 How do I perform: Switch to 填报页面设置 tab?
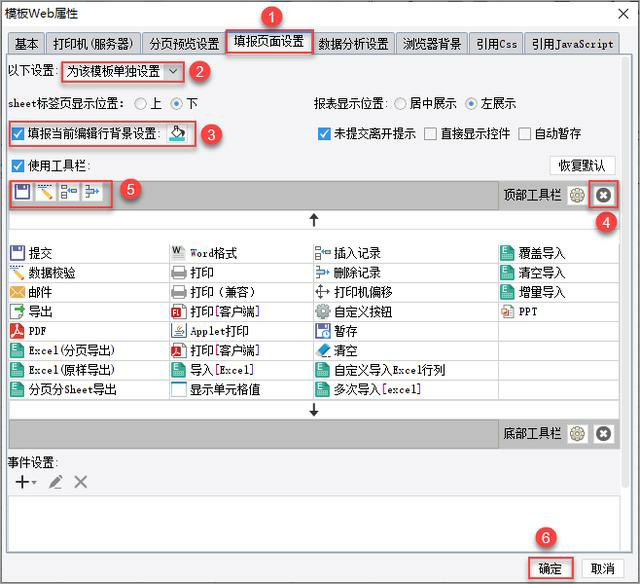269,42
